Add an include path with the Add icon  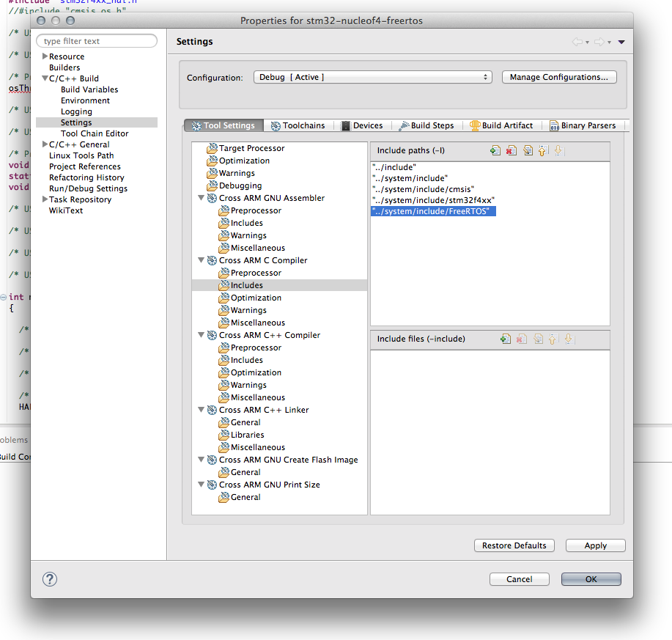(495, 150)
